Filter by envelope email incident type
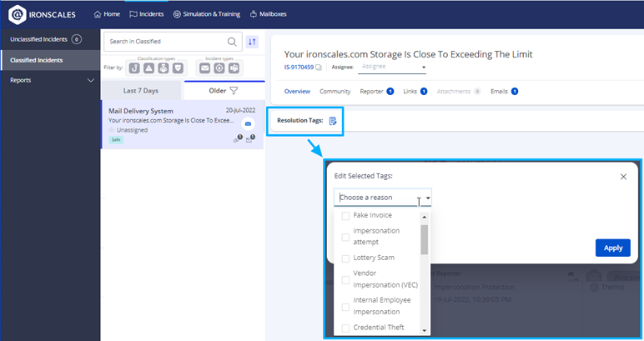The width and height of the screenshot is (644, 341). (204, 68)
